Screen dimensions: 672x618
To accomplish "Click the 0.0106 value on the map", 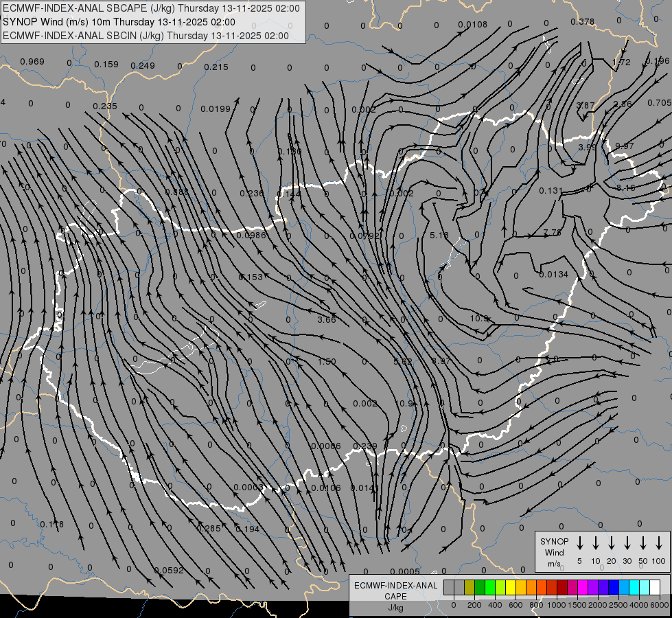I will (x=326, y=488).
